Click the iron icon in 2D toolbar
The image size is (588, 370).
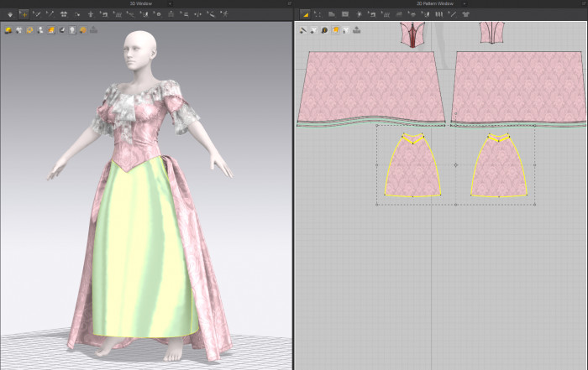(x=399, y=14)
